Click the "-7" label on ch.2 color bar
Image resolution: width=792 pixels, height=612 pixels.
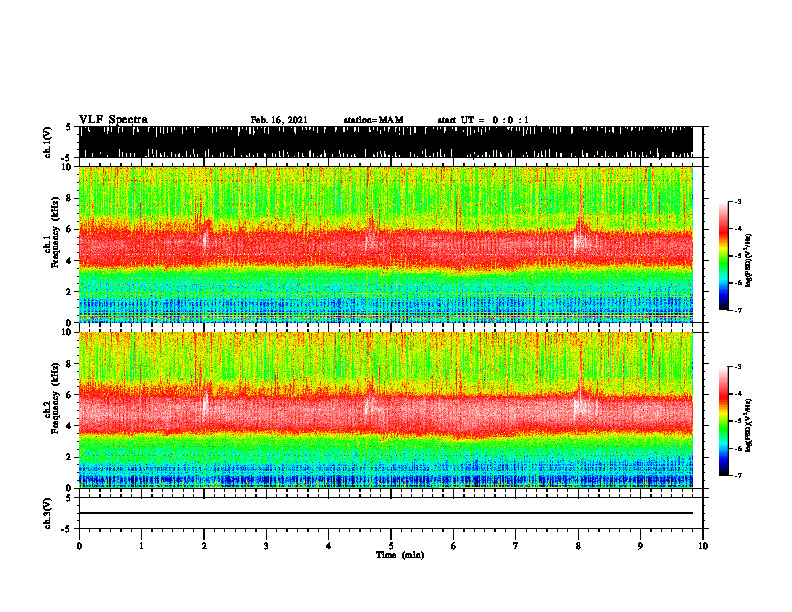738,475
